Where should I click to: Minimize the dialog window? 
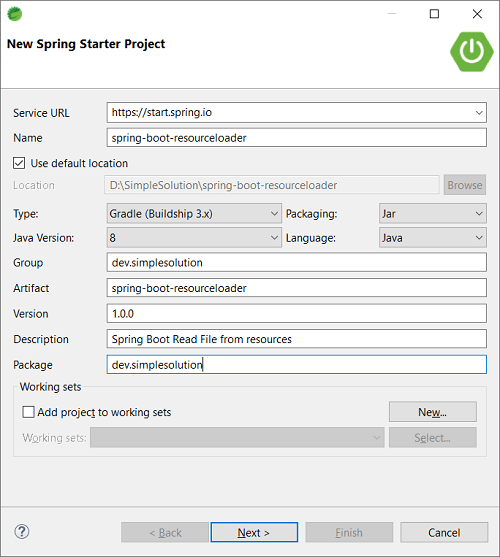pos(391,14)
